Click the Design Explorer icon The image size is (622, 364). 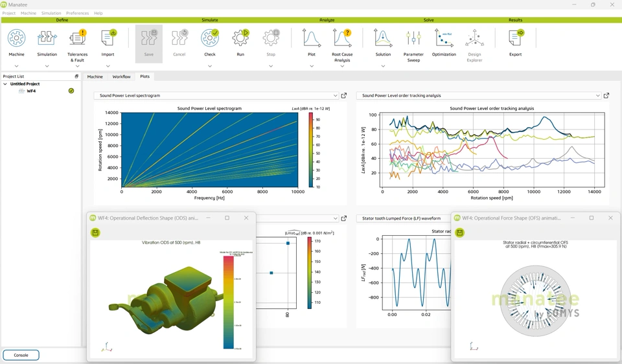pyautogui.click(x=474, y=38)
